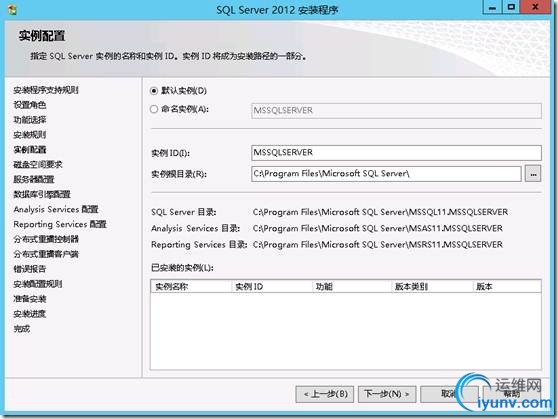Go back with 上一步(B) button
Image resolution: width=558 pixels, height=419 pixels.
click(x=325, y=394)
